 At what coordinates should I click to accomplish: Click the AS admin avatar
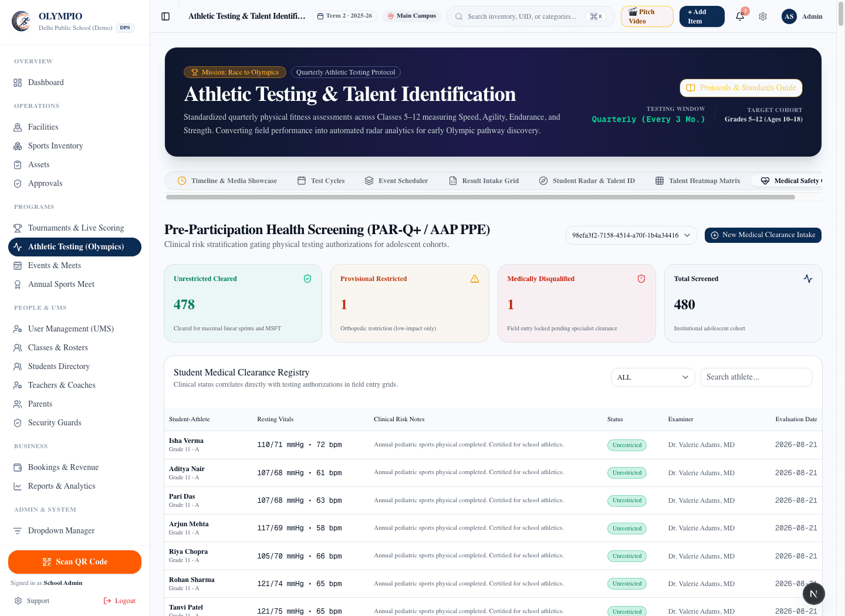[789, 16]
